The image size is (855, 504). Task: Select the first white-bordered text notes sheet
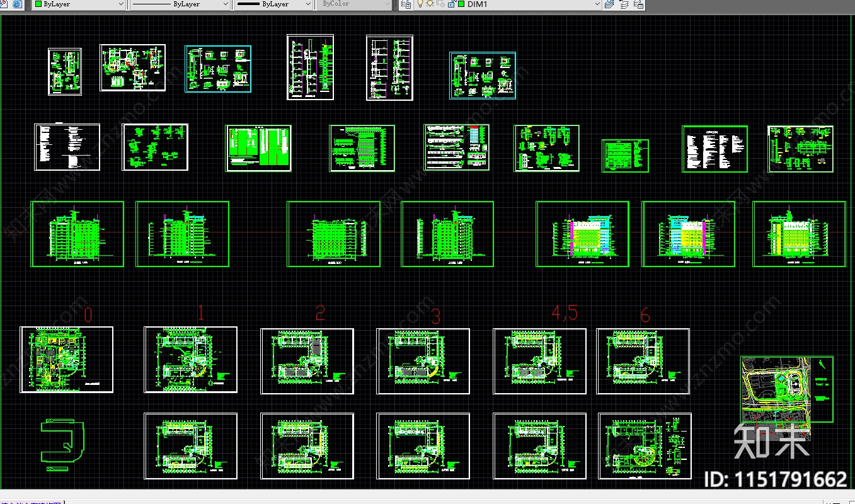click(x=67, y=147)
